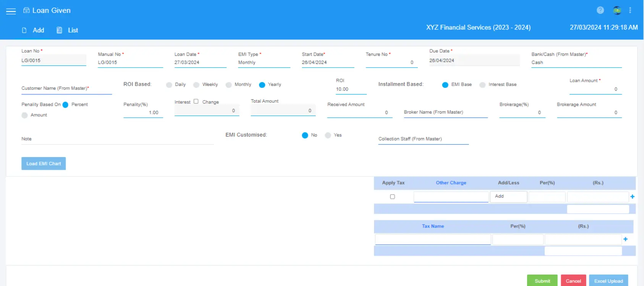Image resolution: width=644 pixels, height=286 pixels.
Task: Click the Start Date input field
Action: tap(328, 63)
